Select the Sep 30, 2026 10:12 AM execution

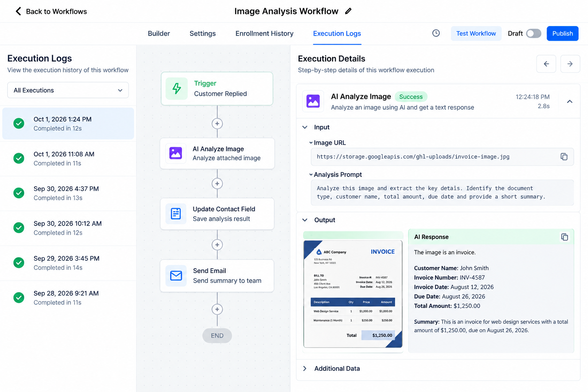[68, 228]
